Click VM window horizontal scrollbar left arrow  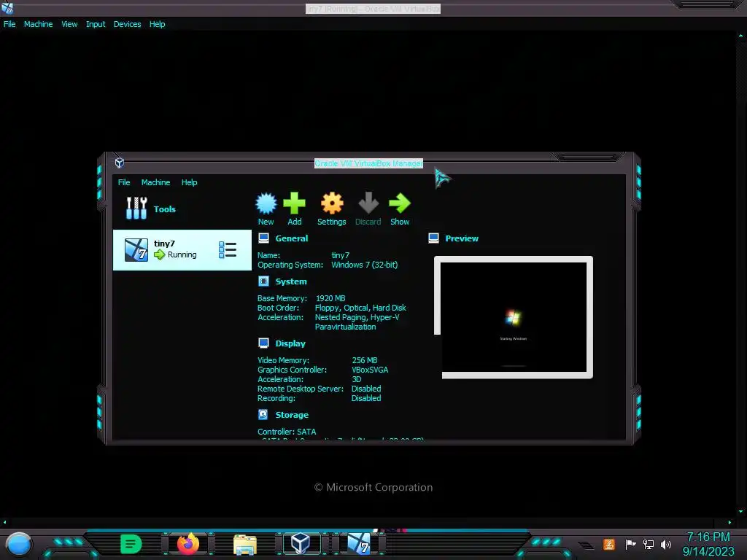pos(5,522)
